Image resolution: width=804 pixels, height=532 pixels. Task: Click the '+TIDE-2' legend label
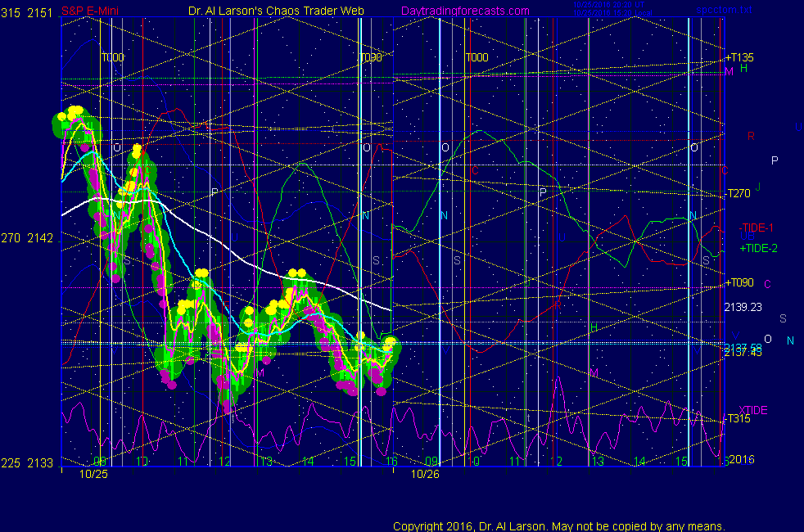758,248
